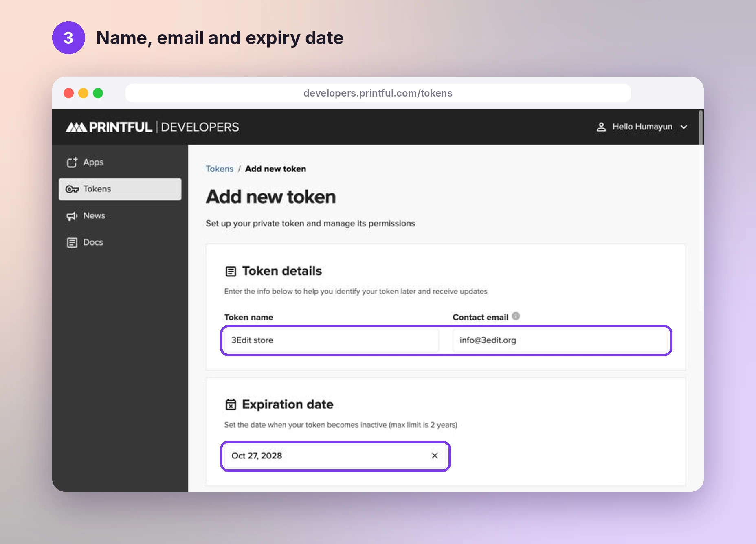Image resolution: width=756 pixels, height=544 pixels.
Task: Click the key icon beside Tokens
Action: coord(72,189)
